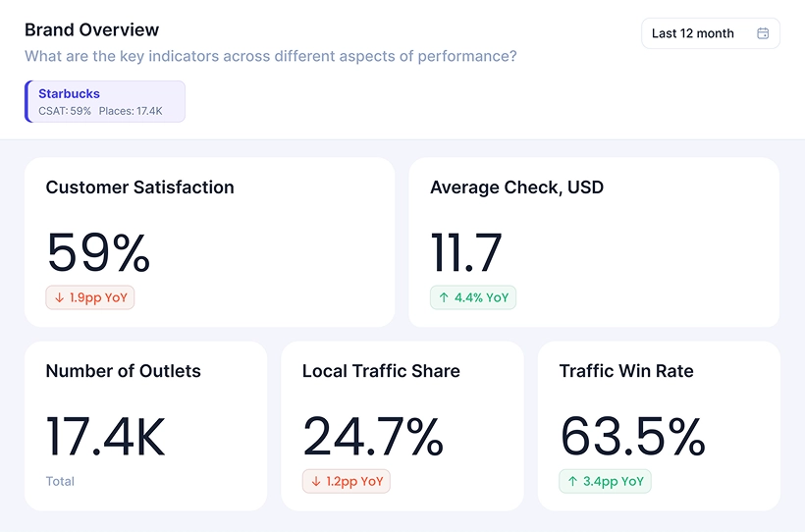Viewport: 805px width, 532px height.
Task: Click the 11.7 average check value
Action: click(x=466, y=252)
